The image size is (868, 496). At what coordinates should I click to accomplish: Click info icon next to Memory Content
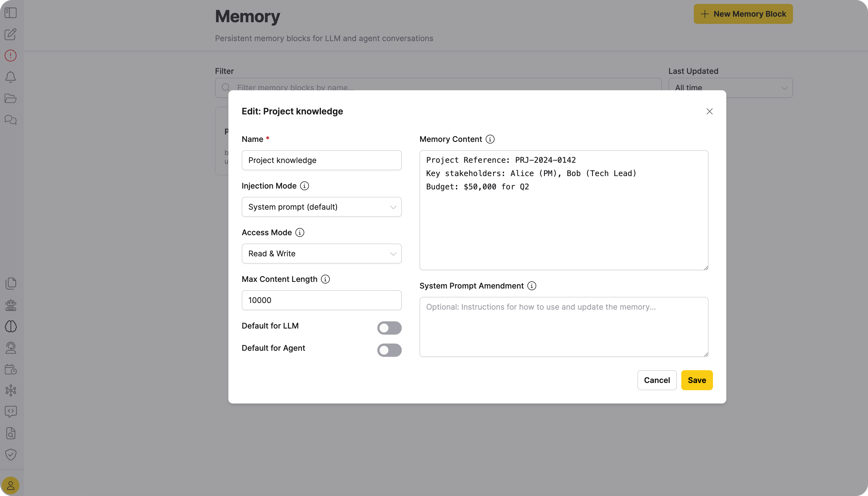(x=490, y=139)
